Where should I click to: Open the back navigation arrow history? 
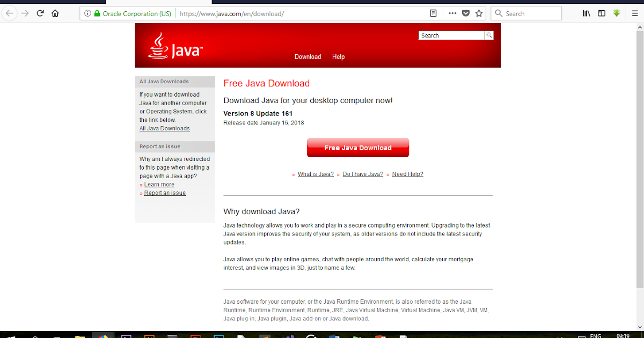(9, 13)
